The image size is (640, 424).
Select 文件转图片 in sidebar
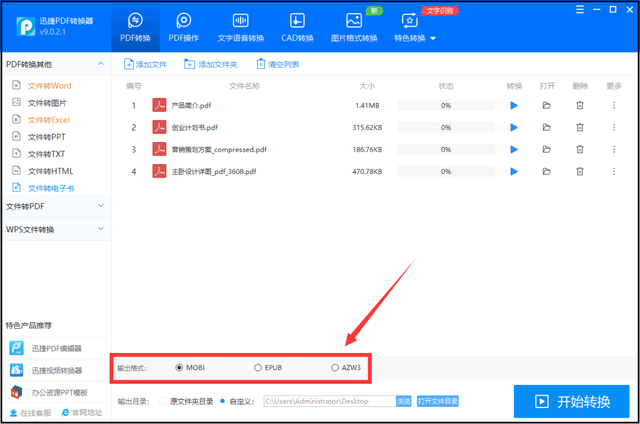click(47, 103)
